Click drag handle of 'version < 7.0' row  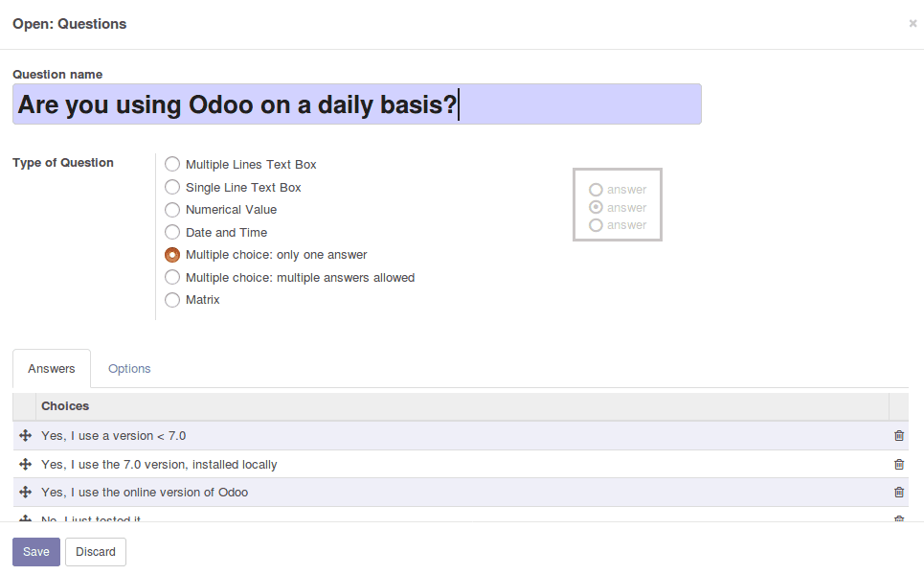click(x=25, y=436)
